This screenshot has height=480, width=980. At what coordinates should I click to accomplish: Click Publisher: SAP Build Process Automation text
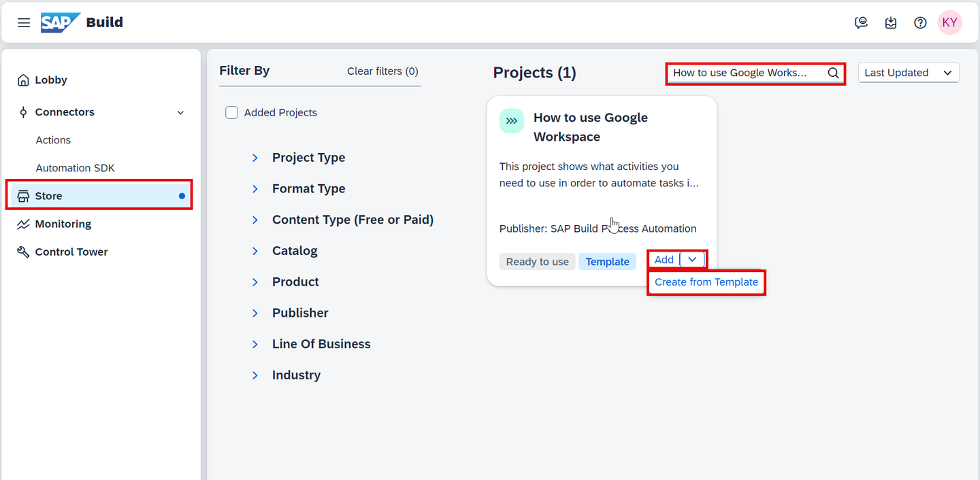pos(598,228)
